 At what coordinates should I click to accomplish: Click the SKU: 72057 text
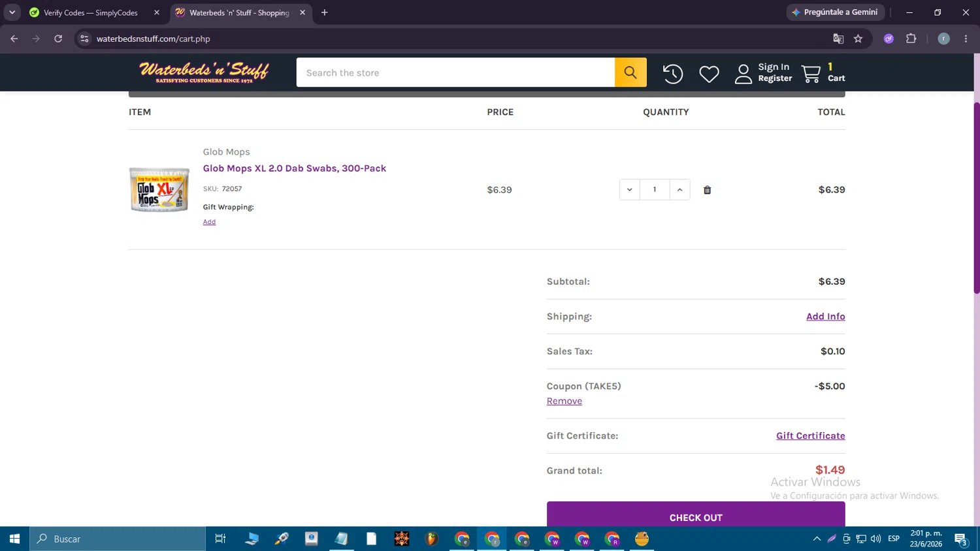coord(222,189)
